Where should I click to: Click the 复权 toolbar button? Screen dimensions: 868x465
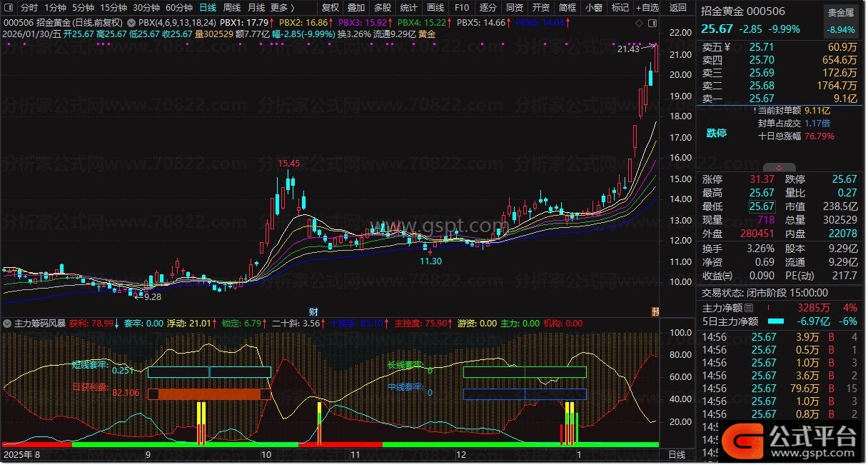click(x=330, y=7)
